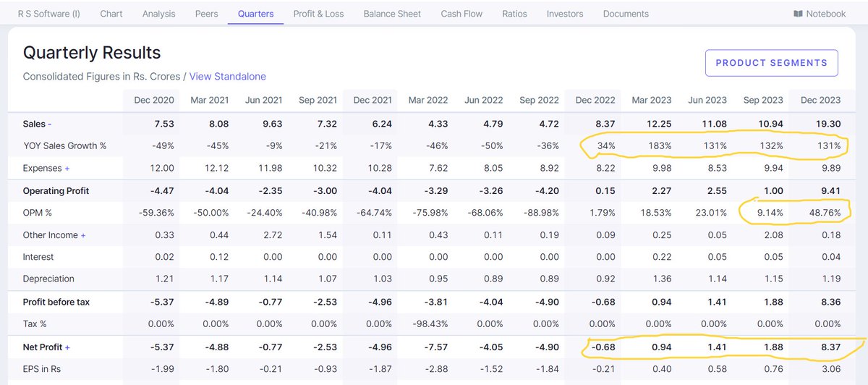The image size is (868, 385).
Task: Click OPM value 48.76%
Action: (x=824, y=213)
